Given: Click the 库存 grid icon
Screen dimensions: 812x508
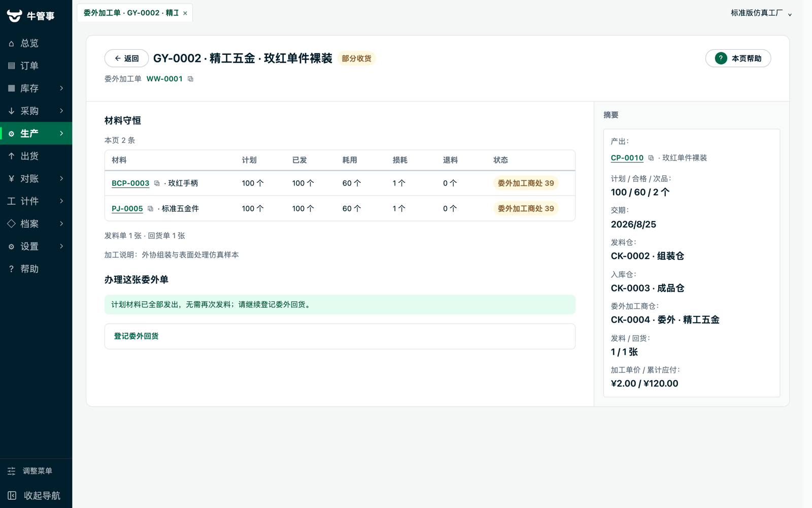Looking at the screenshot, I should click(11, 88).
